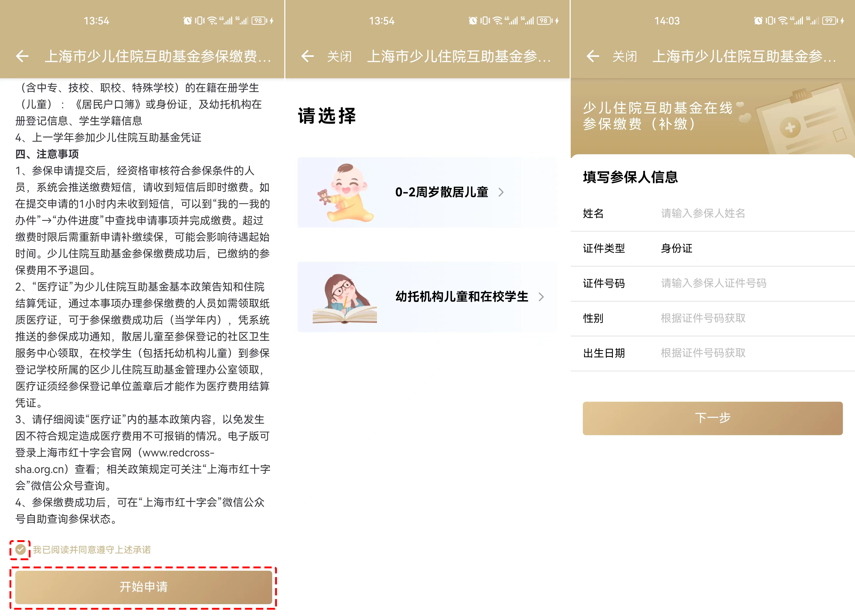
Task: Tap WiFi icon in right status bar
Action: (x=783, y=21)
